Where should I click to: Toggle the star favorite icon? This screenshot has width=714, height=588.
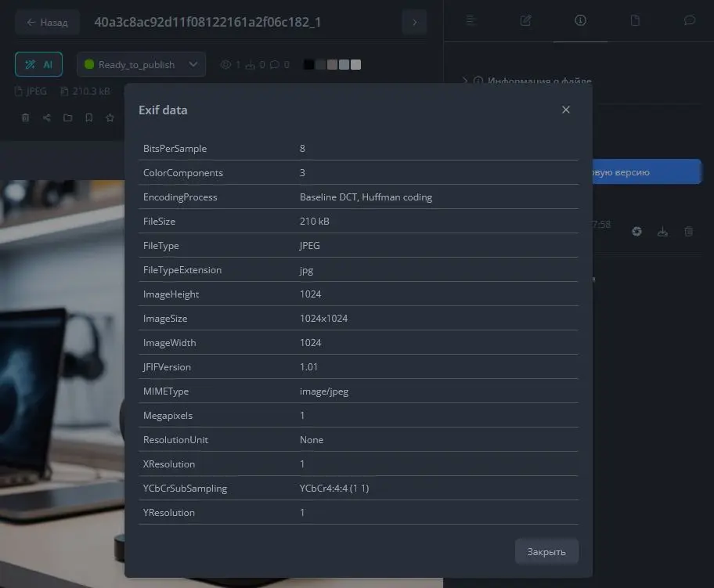pos(110,118)
